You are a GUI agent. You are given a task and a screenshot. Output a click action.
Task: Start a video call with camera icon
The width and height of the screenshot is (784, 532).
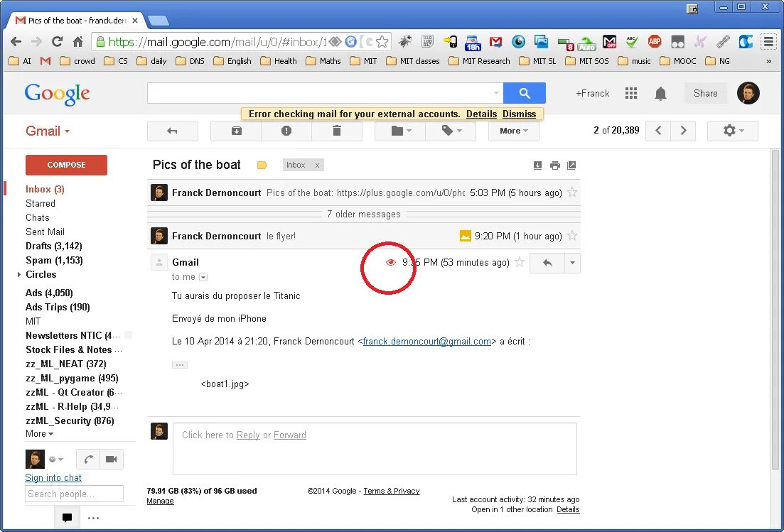pos(112,459)
